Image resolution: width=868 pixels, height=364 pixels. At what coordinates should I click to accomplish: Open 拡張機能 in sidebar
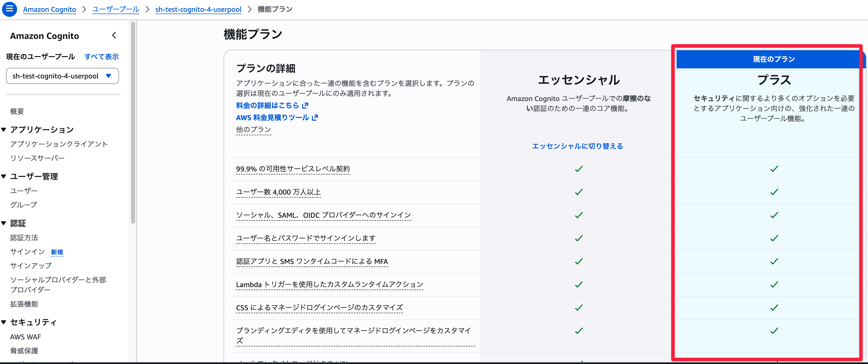point(24,304)
